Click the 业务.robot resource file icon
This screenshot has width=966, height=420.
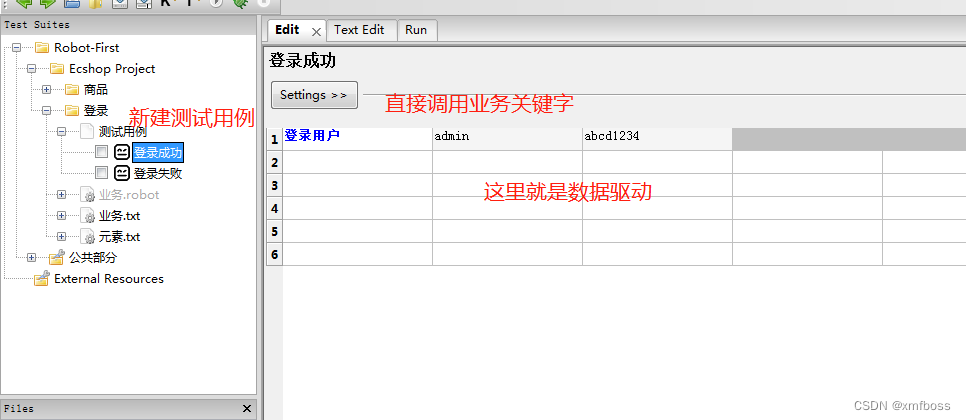pos(87,195)
